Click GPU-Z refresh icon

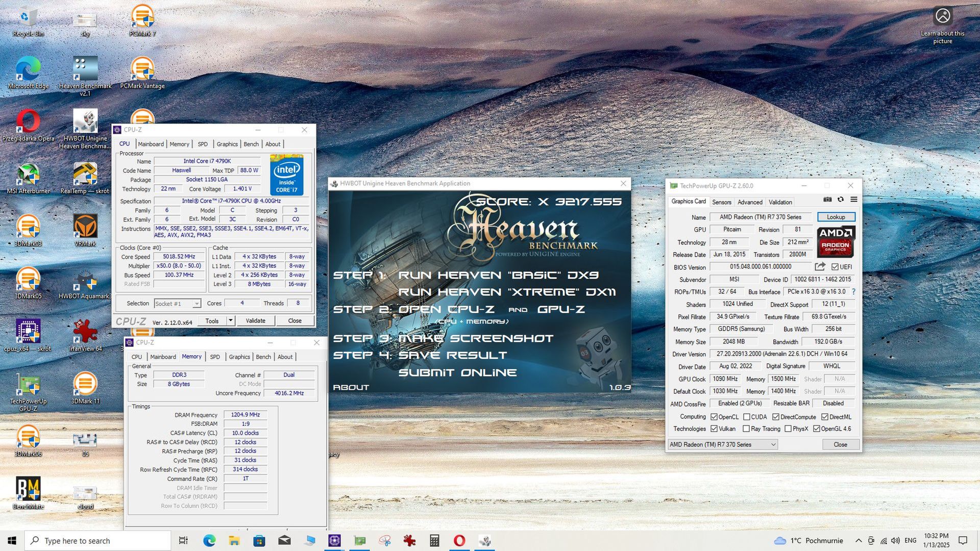[840, 199]
